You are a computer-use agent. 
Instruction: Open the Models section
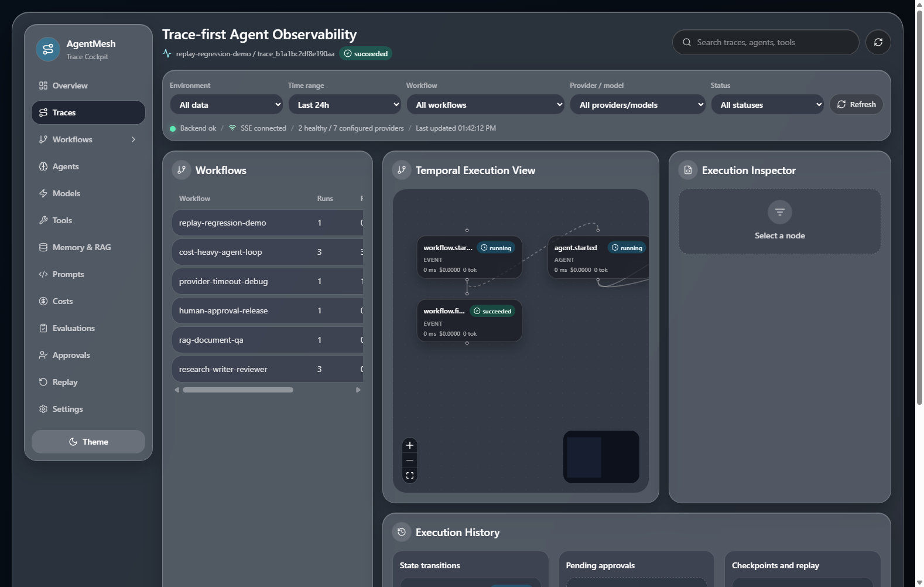tap(88, 193)
